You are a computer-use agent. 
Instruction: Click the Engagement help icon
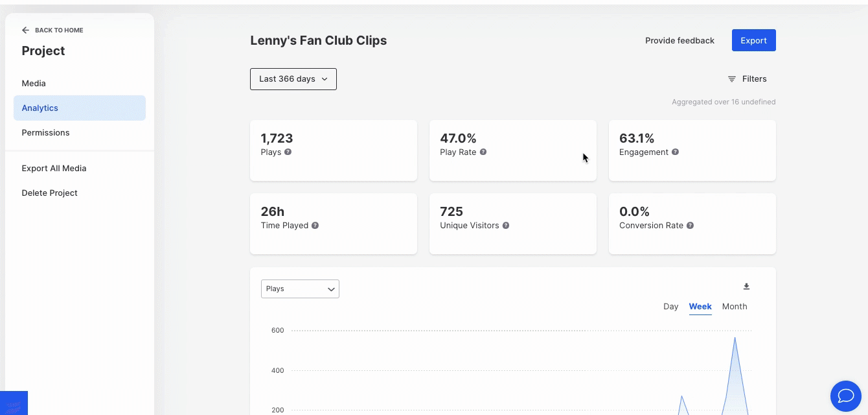click(675, 152)
